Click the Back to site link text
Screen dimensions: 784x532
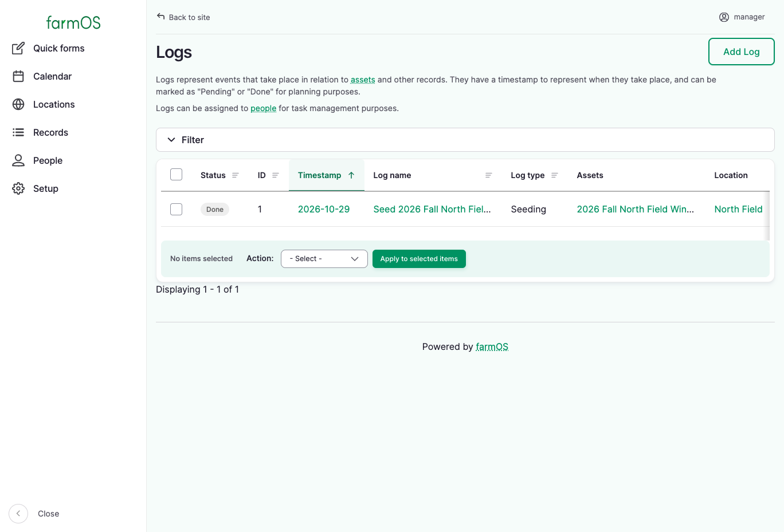tap(189, 17)
